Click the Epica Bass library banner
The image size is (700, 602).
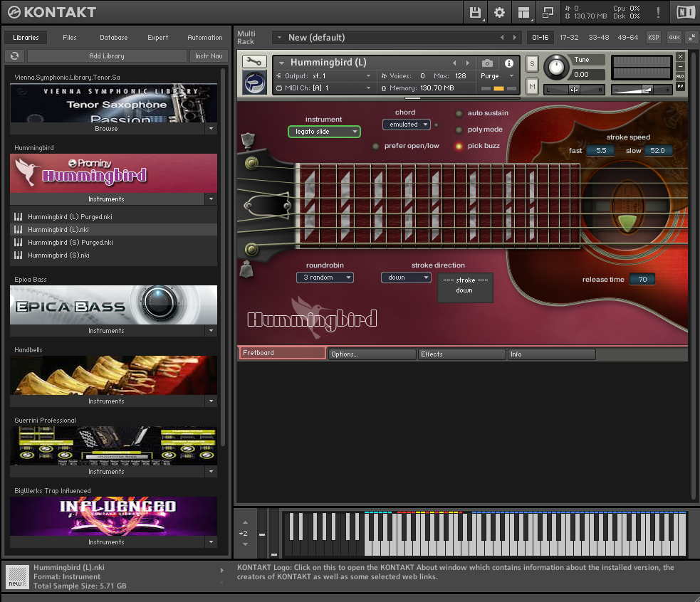113,305
